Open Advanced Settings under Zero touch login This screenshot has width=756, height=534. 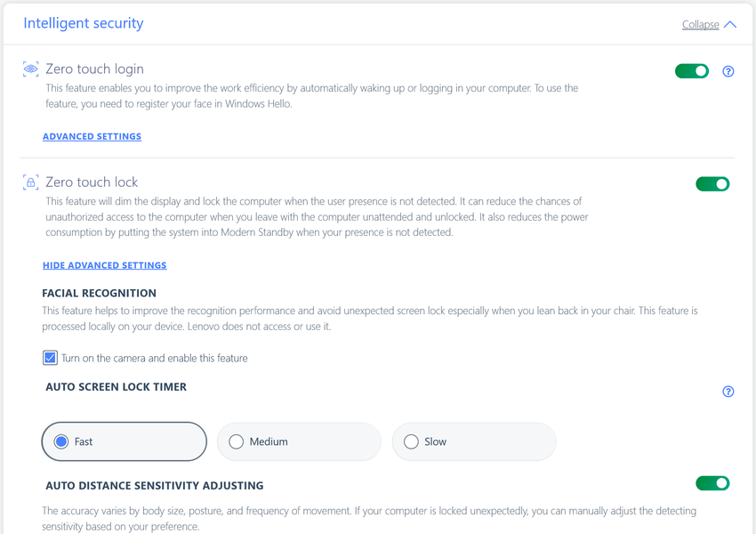(x=92, y=136)
